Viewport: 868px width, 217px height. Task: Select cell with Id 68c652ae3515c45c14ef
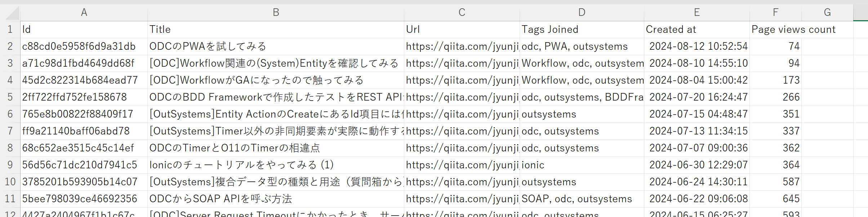[x=84, y=148]
